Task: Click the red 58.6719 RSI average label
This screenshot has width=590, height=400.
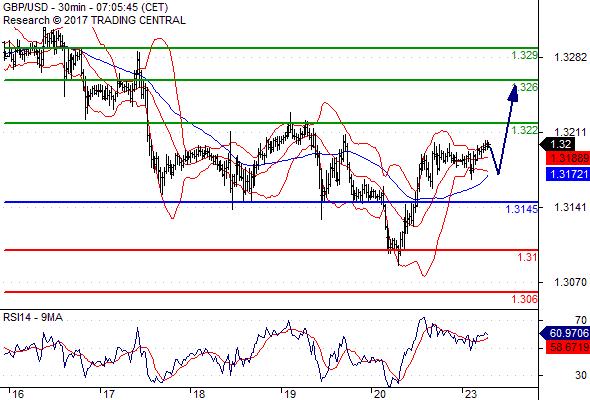Action: tap(568, 347)
